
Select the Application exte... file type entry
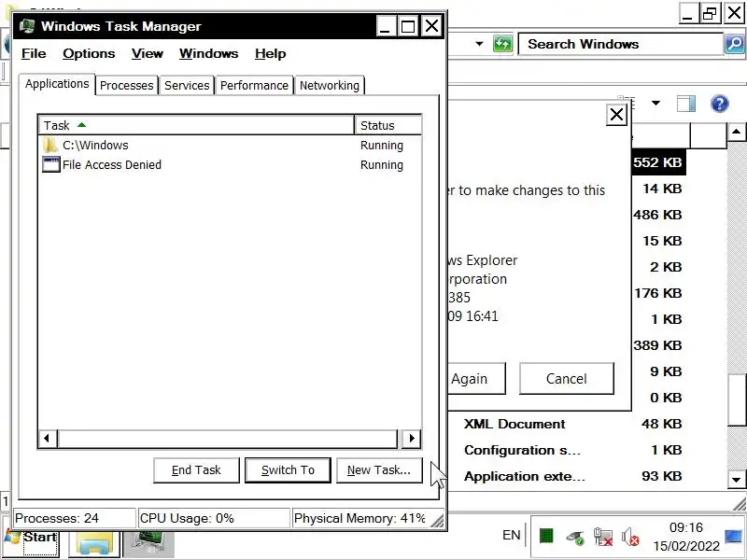[525, 476]
